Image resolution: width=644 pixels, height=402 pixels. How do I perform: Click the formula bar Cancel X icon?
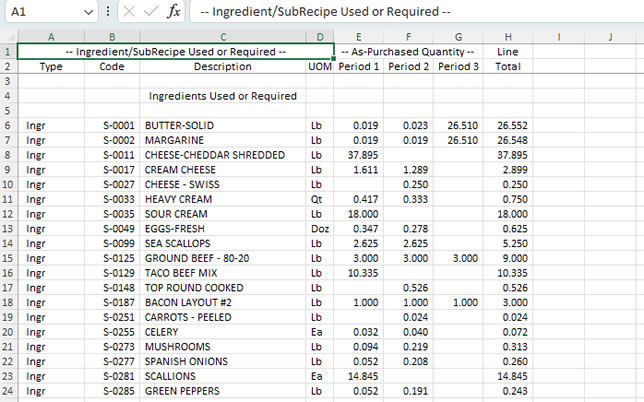pyautogui.click(x=129, y=11)
